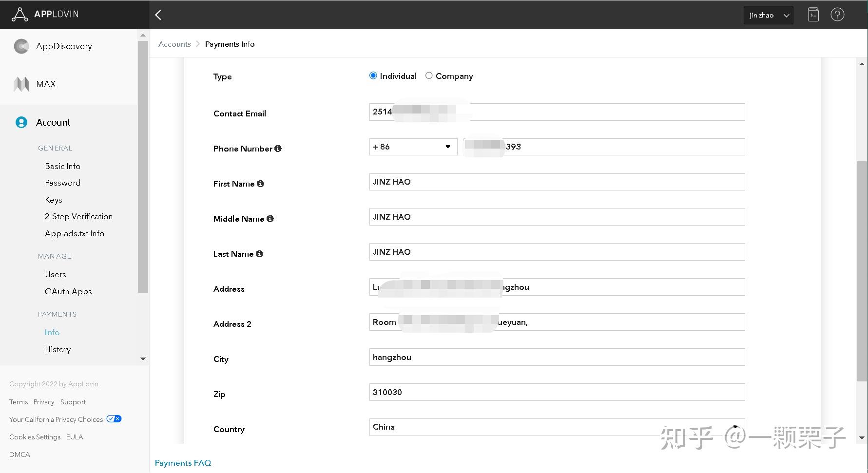Collapse sidebar with the back arrow
This screenshot has height=473, width=868.
158,15
